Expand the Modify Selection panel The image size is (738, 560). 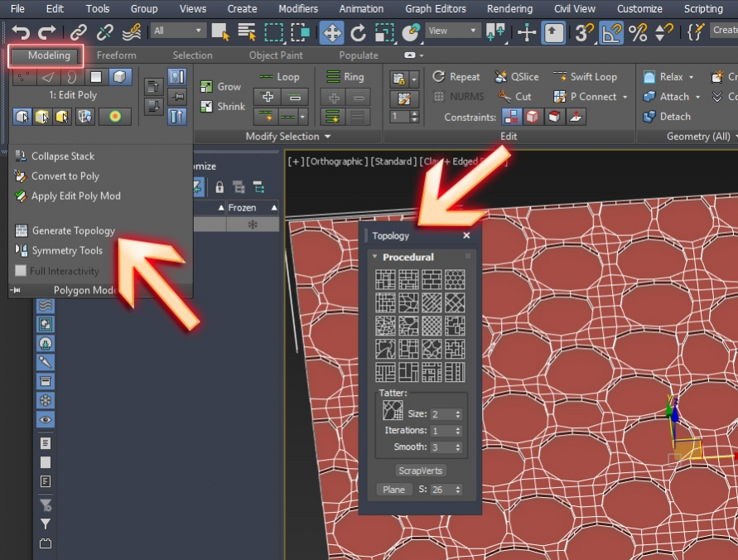288,136
